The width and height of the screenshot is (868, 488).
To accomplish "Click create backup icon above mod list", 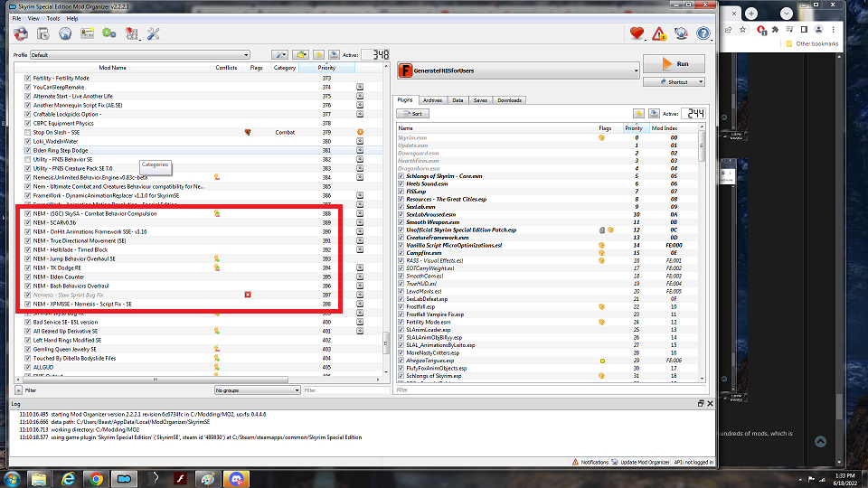I will tap(334, 55).
